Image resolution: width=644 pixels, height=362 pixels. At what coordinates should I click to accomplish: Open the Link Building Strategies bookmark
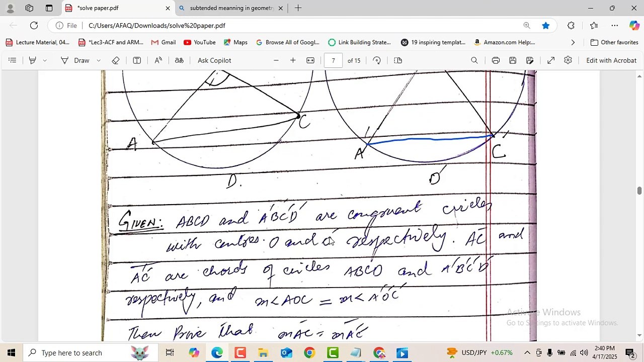359,42
